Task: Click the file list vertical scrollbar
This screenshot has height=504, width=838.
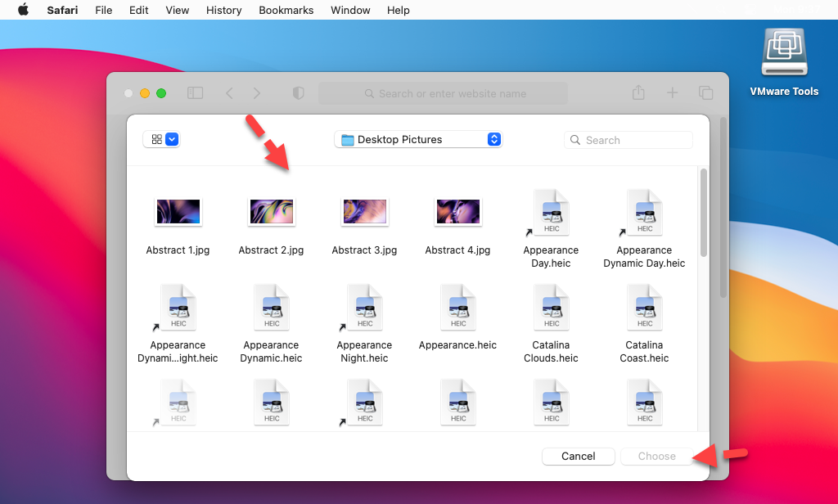Action: (703, 213)
